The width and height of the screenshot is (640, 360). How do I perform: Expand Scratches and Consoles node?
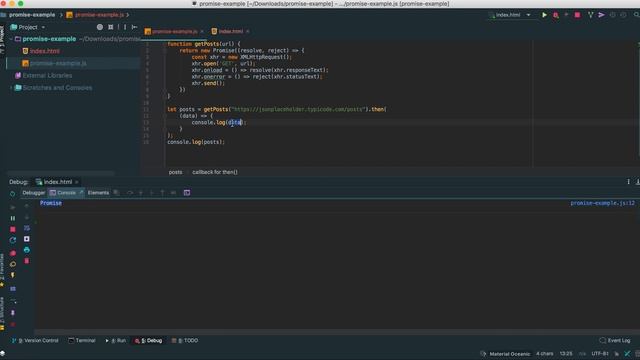click(x=11, y=88)
